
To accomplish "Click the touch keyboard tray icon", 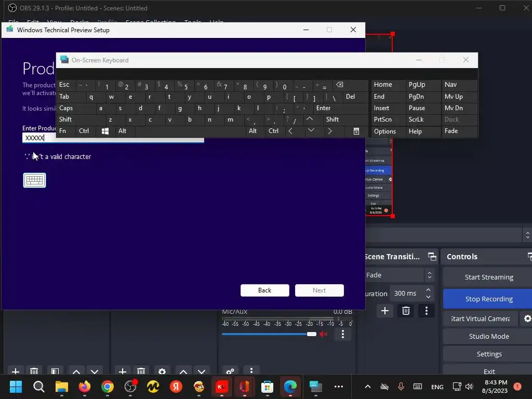I will click(418, 387).
